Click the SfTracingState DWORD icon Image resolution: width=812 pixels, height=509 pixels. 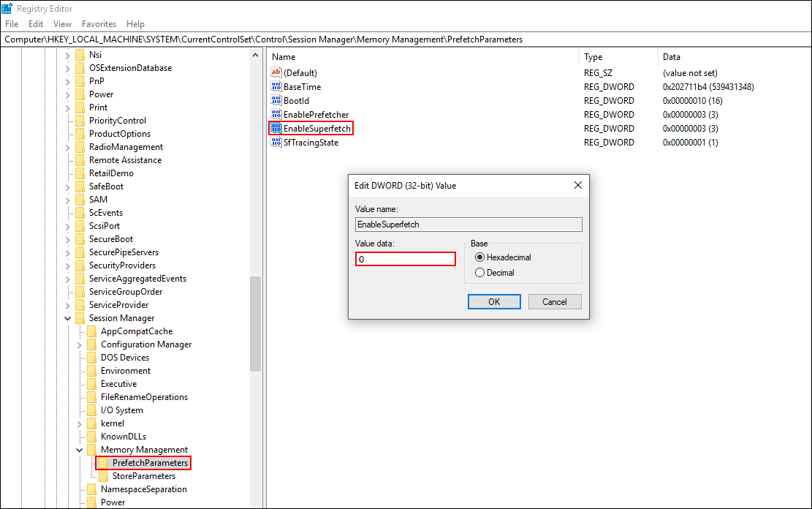pyautogui.click(x=276, y=143)
